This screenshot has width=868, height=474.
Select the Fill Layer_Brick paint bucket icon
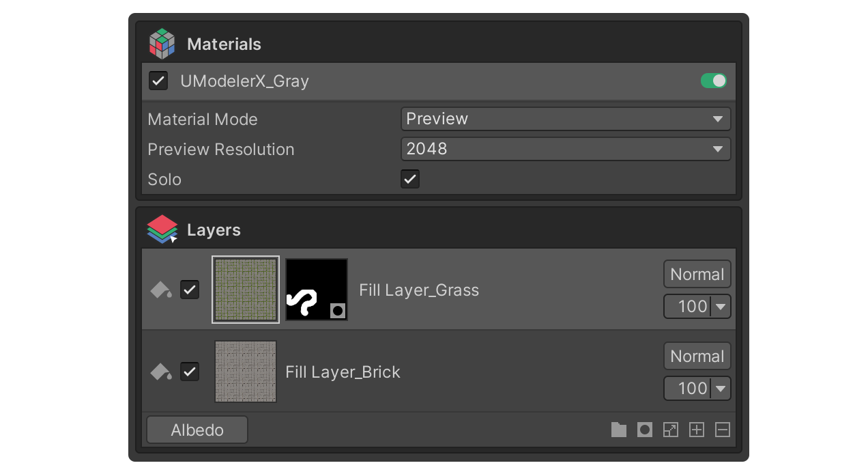(160, 372)
